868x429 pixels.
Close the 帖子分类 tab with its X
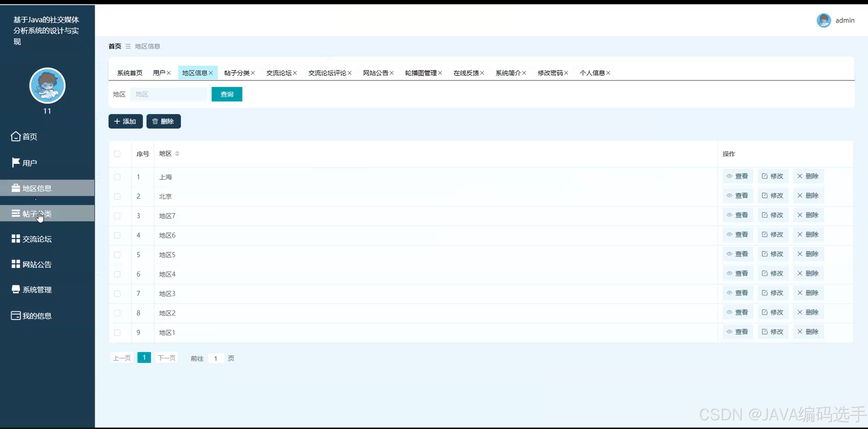(x=253, y=73)
